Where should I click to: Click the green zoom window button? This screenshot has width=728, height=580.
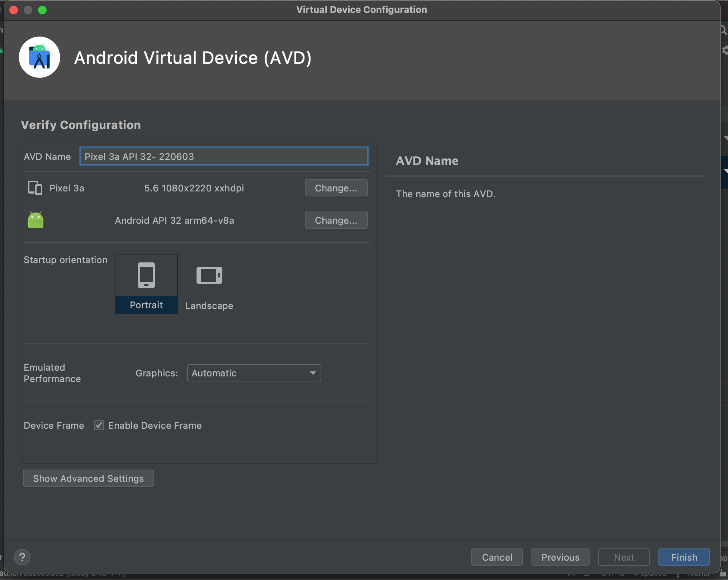(42, 10)
